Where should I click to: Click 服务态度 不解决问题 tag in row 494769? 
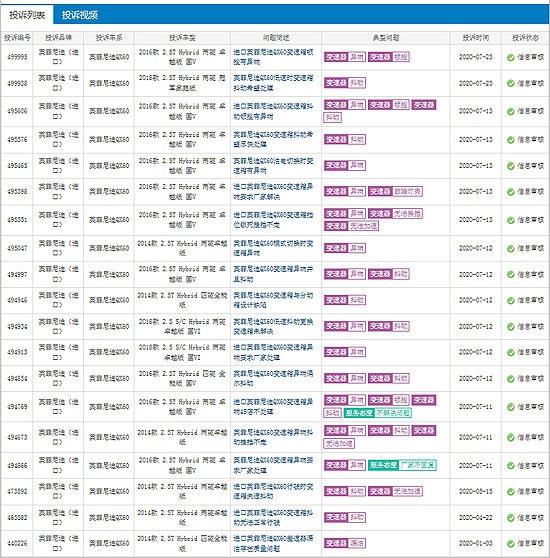point(378,413)
